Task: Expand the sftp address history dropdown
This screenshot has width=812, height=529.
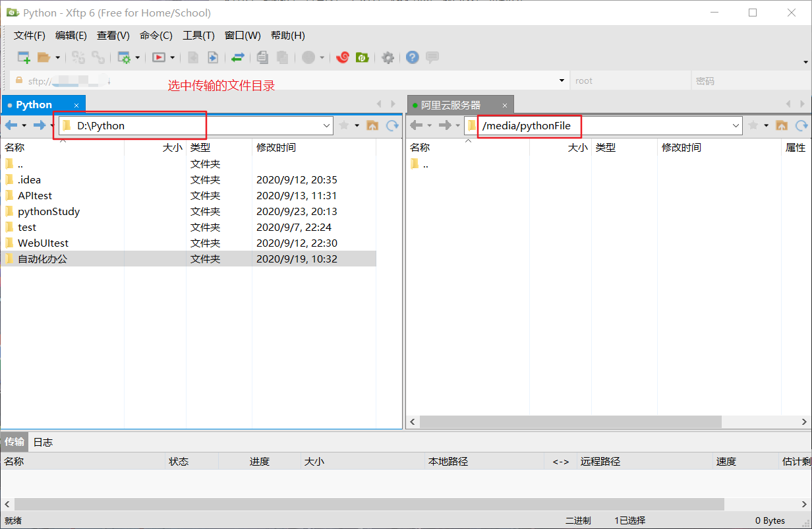Action: coord(562,80)
